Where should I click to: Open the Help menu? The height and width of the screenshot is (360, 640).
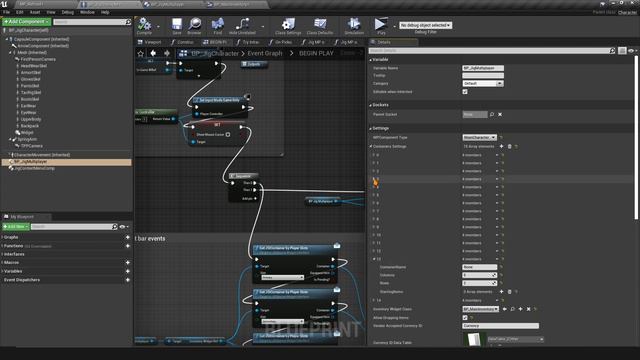click(105, 12)
